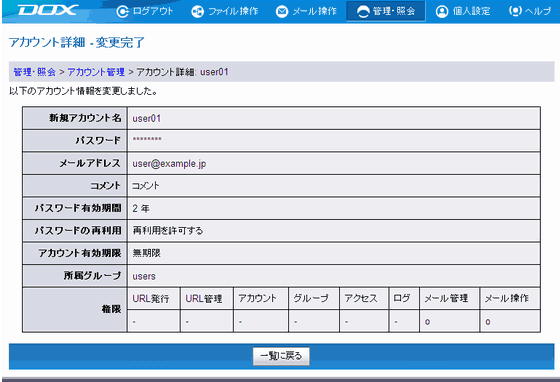The height and width of the screenshot is (382, 560).
Task: Click the logout arrow icon
Action: coord(122,11)
